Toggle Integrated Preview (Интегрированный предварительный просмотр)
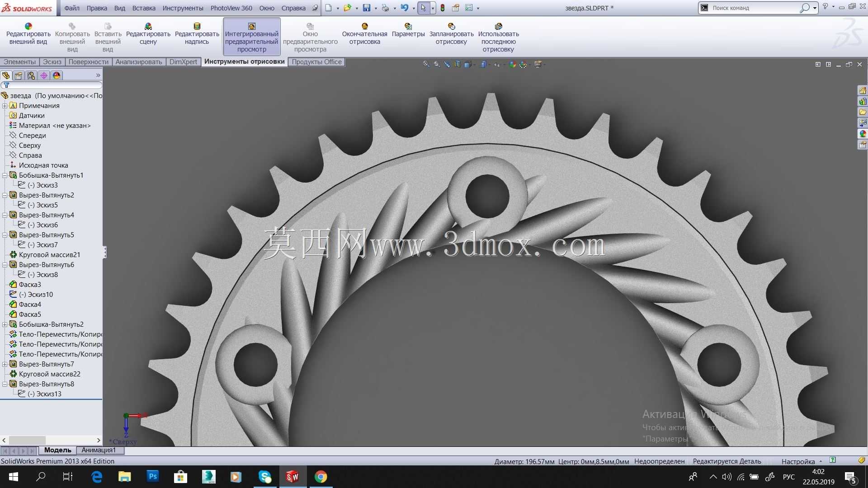The width and height of the screenshot is (868, 488). point(251,38)
